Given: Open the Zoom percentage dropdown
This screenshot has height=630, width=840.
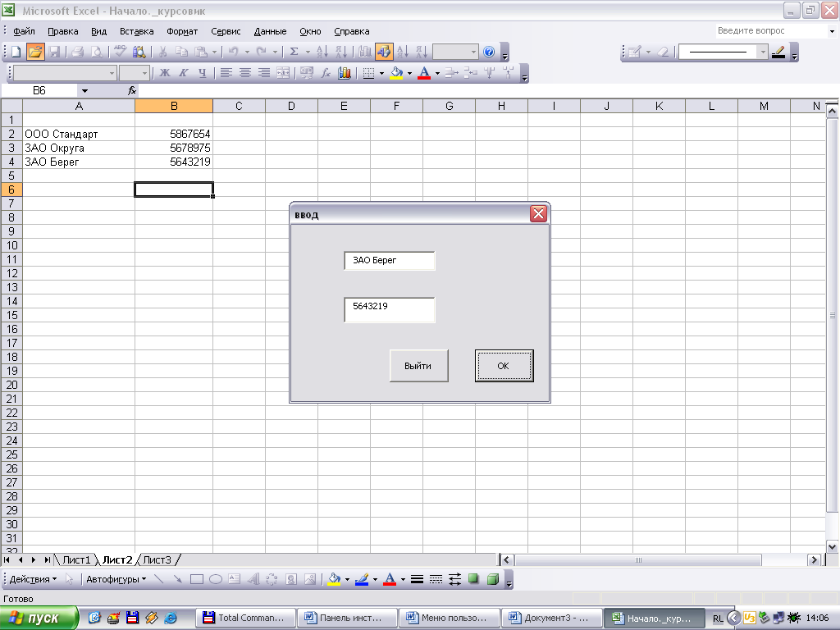Looking at the screenshot, I should 473,52.
